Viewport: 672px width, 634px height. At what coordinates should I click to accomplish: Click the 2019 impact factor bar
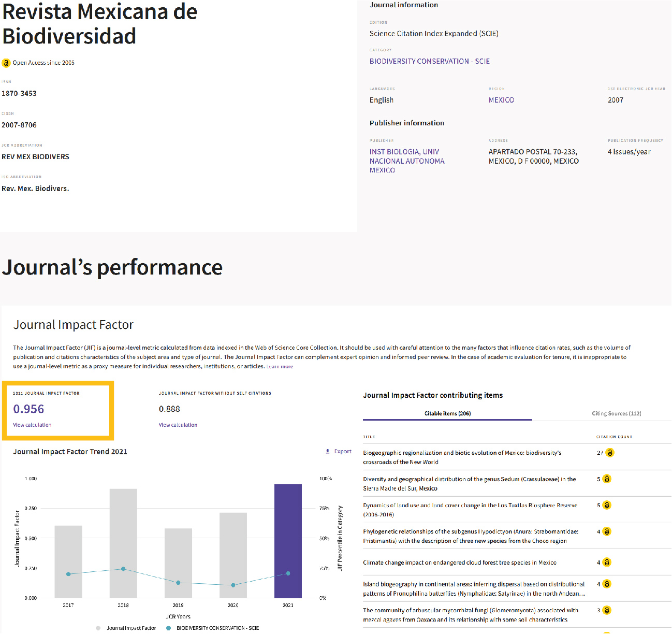tap(178, 563)
